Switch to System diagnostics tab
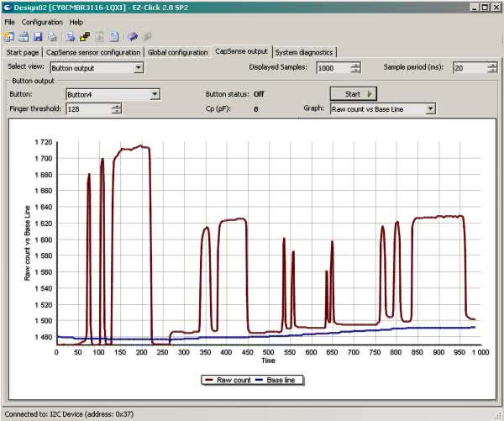 coord(304,52)
